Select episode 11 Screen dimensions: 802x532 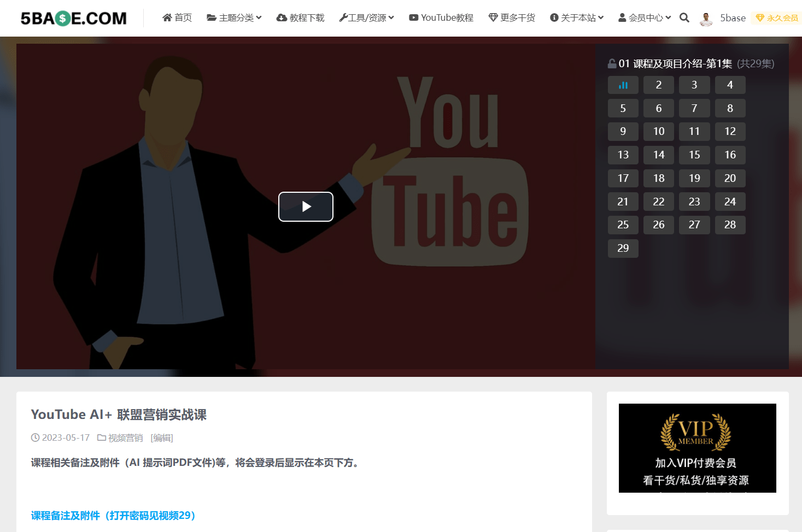[x=694, y=132]
